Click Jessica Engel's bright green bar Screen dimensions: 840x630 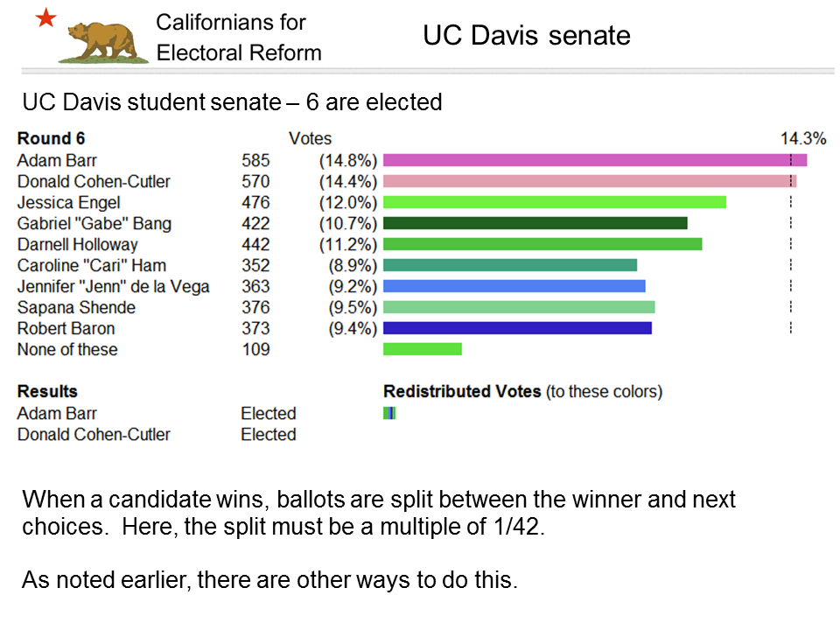pos(555,202)
